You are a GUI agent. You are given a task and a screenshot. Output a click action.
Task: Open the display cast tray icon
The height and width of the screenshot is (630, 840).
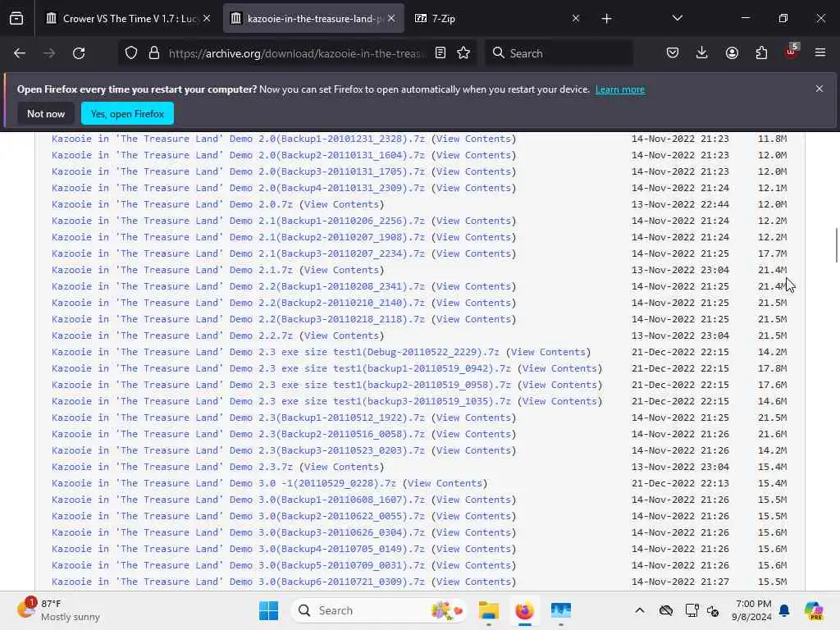[692, 610]
